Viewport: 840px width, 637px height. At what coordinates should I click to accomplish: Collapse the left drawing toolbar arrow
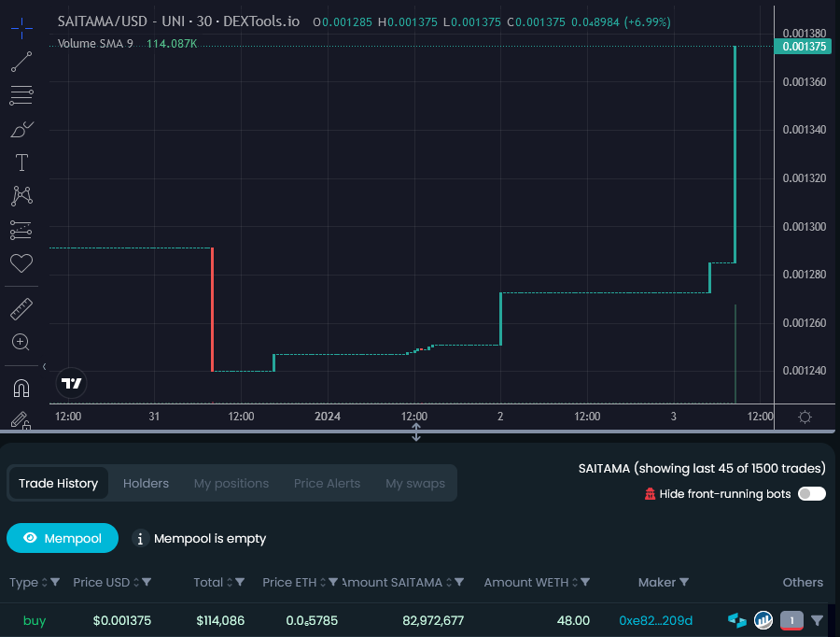[44, 367]
